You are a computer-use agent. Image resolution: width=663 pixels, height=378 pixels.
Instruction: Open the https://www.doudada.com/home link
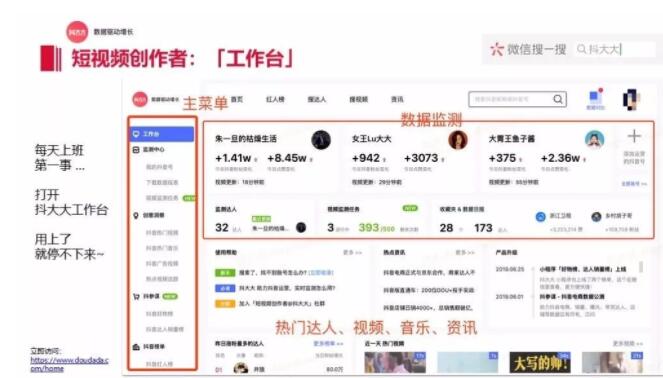69,364
